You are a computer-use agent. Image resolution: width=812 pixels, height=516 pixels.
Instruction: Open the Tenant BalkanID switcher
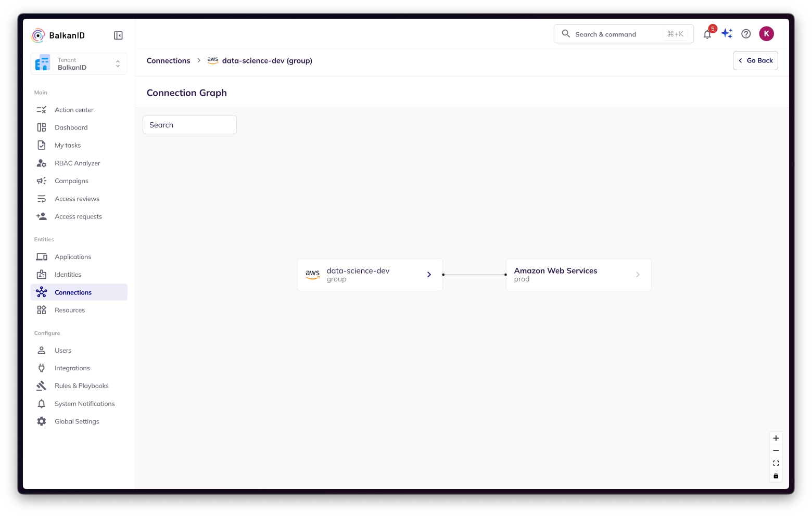[79, 64]
